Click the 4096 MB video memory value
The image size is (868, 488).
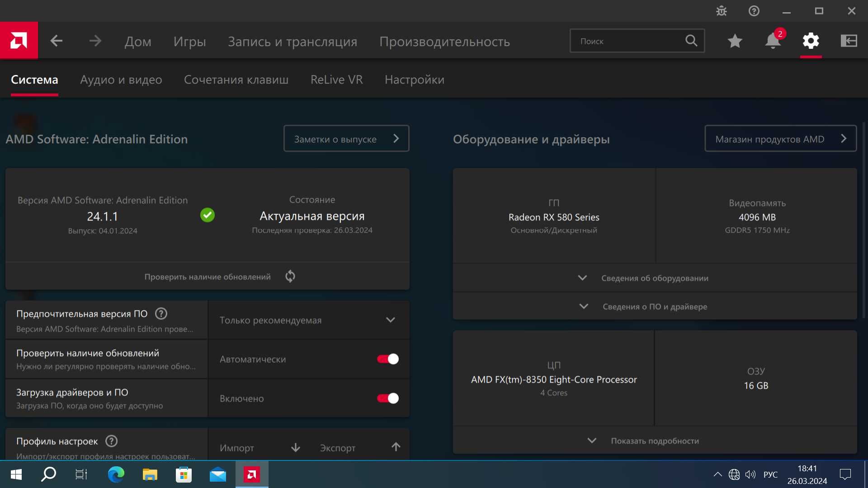[757, 217]
